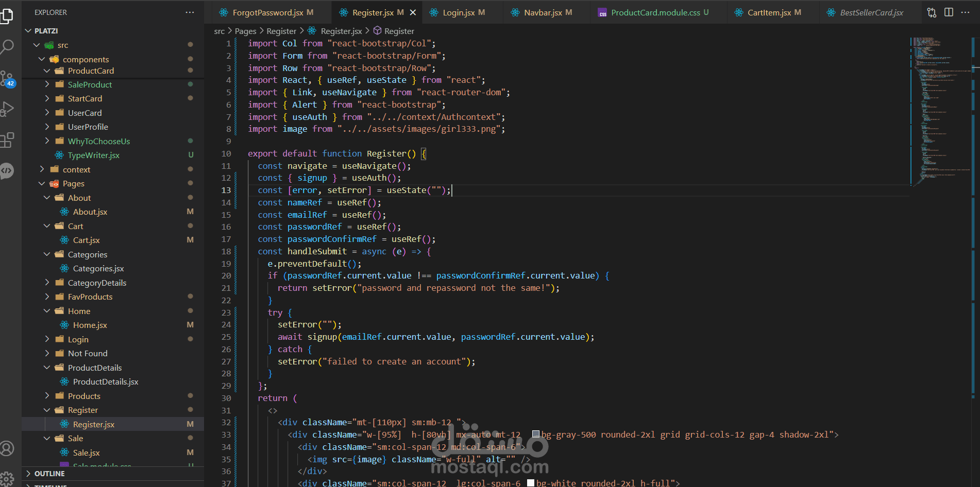Expand the UserCard folder
Viewport: 980px width, 487px height.
click(47, 113)
